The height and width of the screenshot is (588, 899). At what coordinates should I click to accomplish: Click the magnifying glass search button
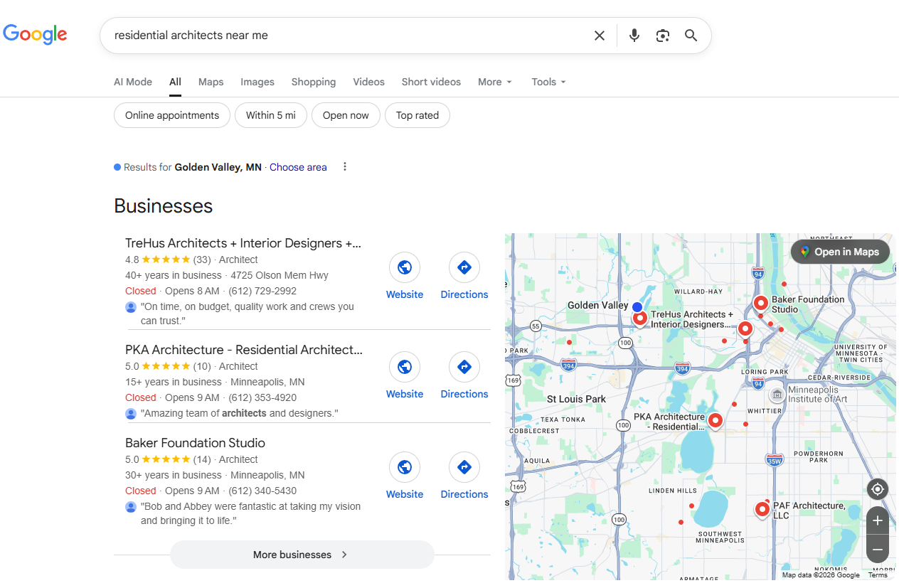(691, 36)
